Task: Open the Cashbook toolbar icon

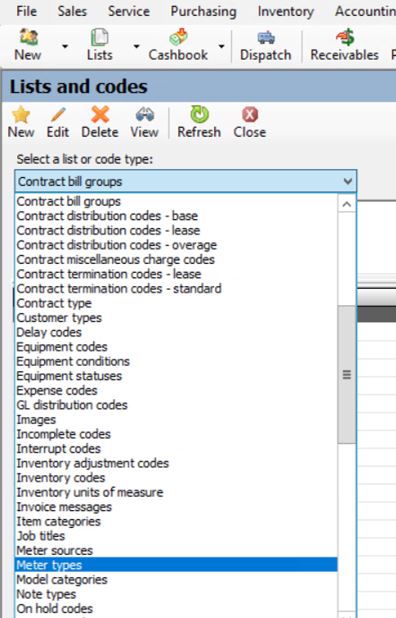Action: (178, 37)
